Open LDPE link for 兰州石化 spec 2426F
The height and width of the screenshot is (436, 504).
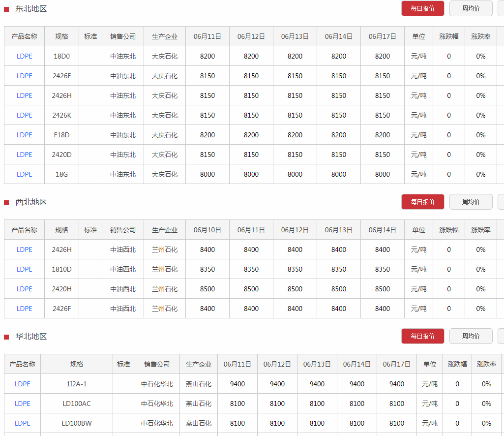point(25,309)
